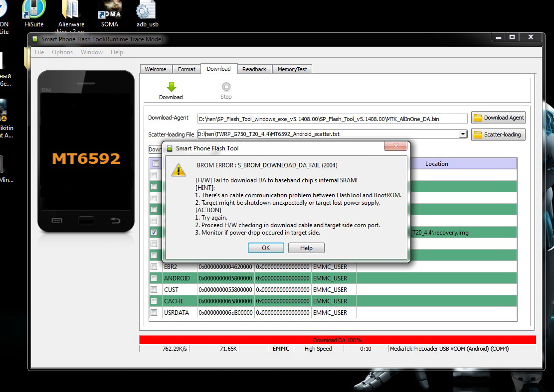Click the Scatter-loading folder button
The width and height of the screenshot is (554, 392).
pos(498,134)
